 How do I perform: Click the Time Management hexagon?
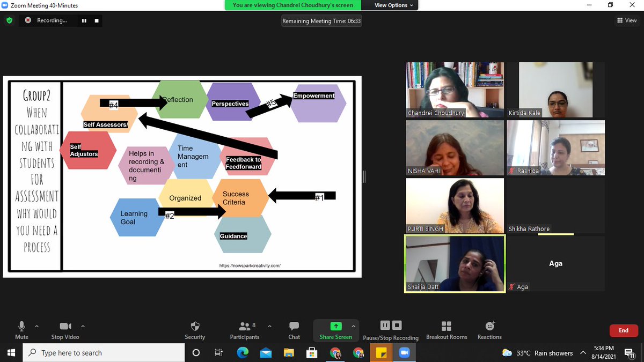click(193, 157)
